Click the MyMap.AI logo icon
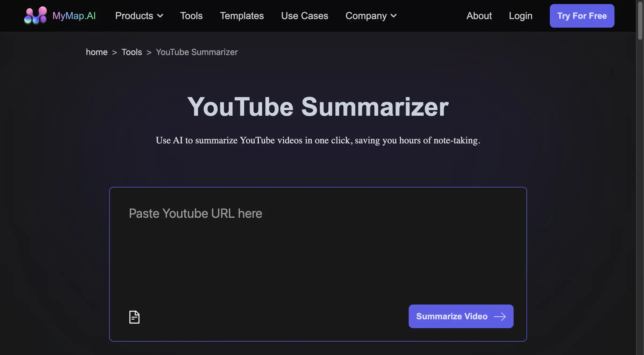Viewport: 644px width, 355px height. pos(35,16)
